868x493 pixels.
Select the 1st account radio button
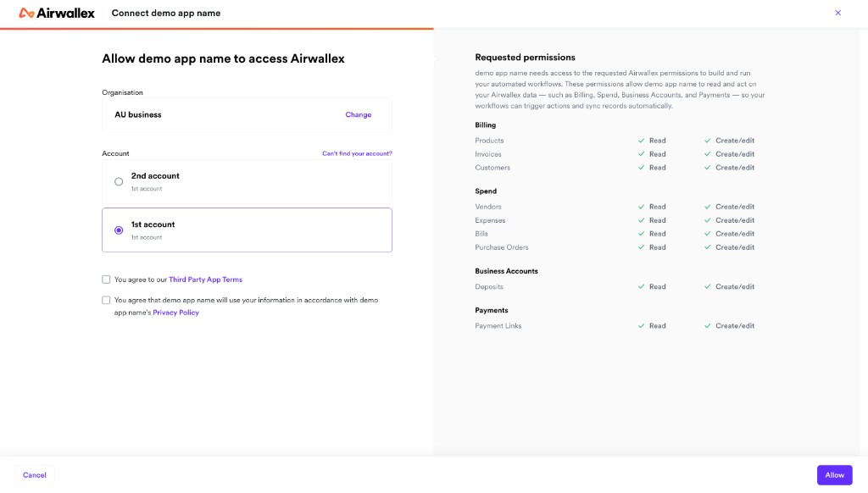pos(119,230)
